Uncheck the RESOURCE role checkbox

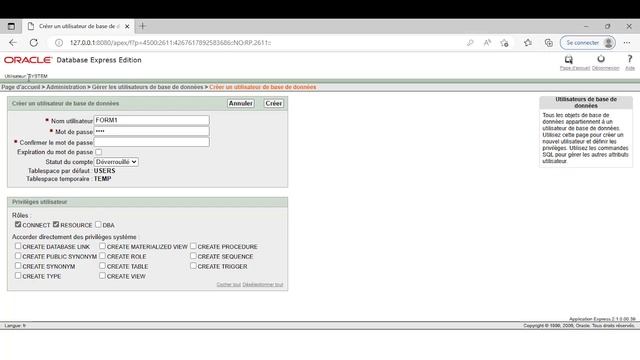56,224
